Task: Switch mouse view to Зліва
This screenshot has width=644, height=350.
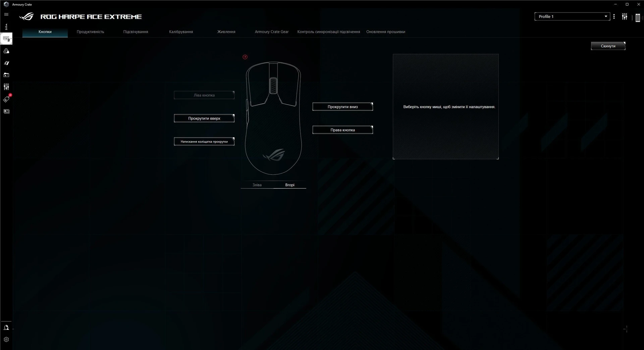Action: 257,185
